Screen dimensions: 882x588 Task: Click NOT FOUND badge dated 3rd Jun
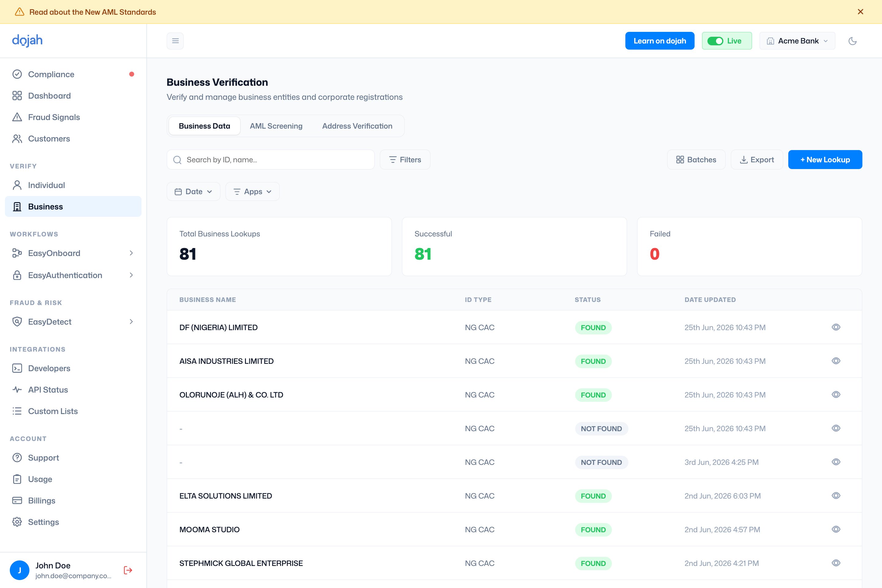601,462
